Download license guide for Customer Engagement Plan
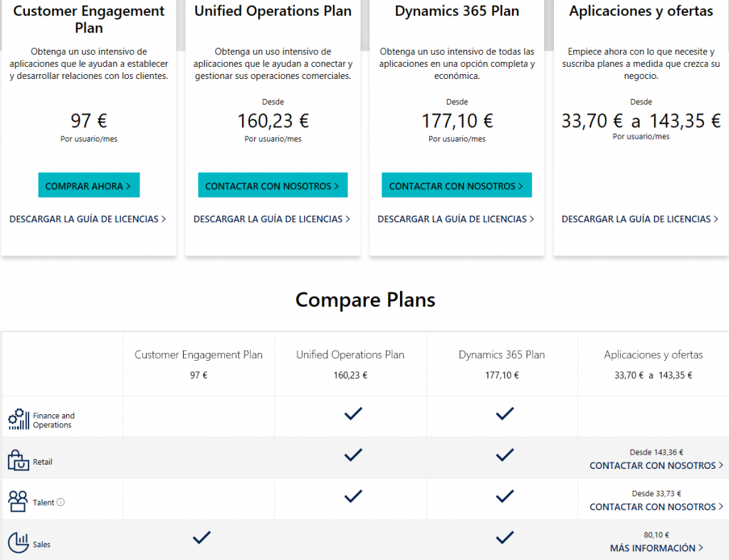The width and height of the screenshot is (729, 560). click(88, 219)
